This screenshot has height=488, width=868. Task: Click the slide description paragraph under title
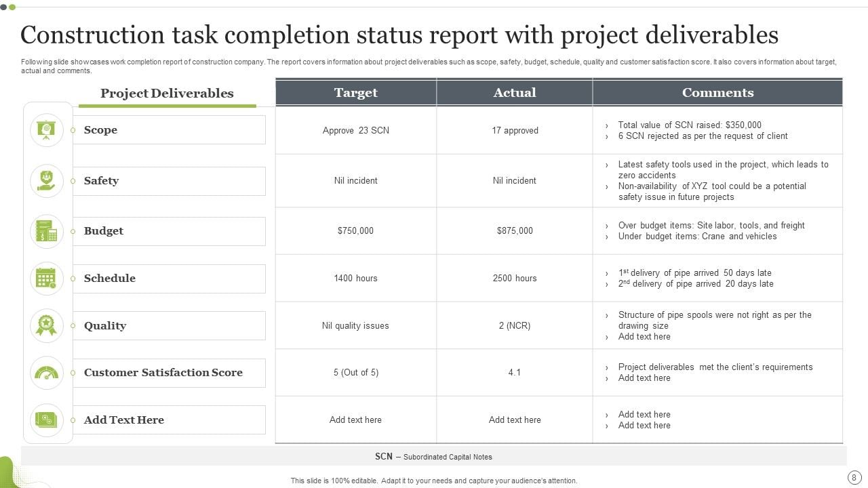pos(429,66)
